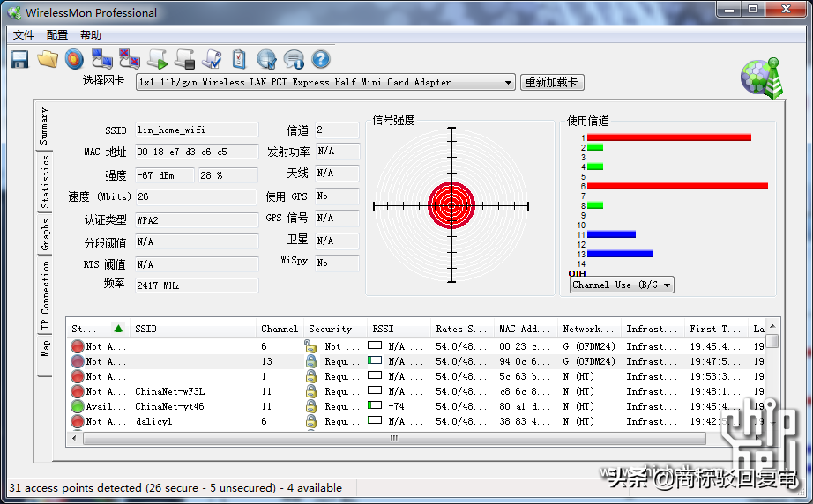Open the adapter selection dropdown
Viewport: 813px width, 504px height.
(x=508, y=82)
